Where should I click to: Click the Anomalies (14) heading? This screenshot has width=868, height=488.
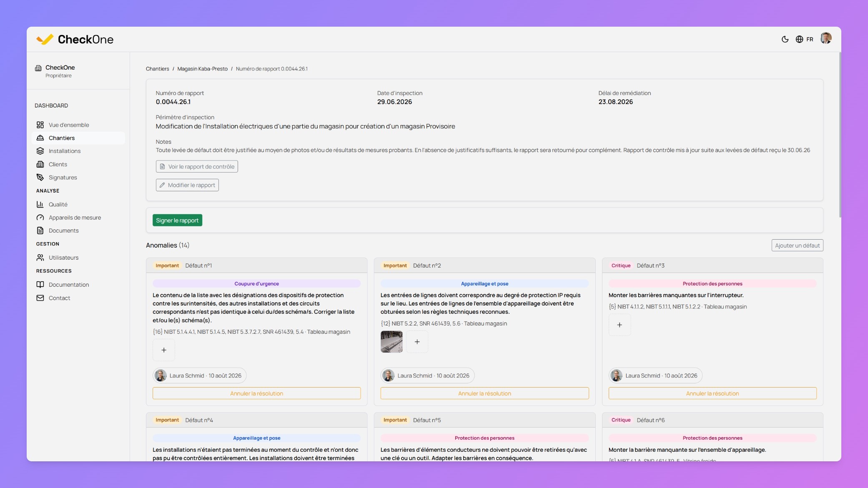coord(168,245)
